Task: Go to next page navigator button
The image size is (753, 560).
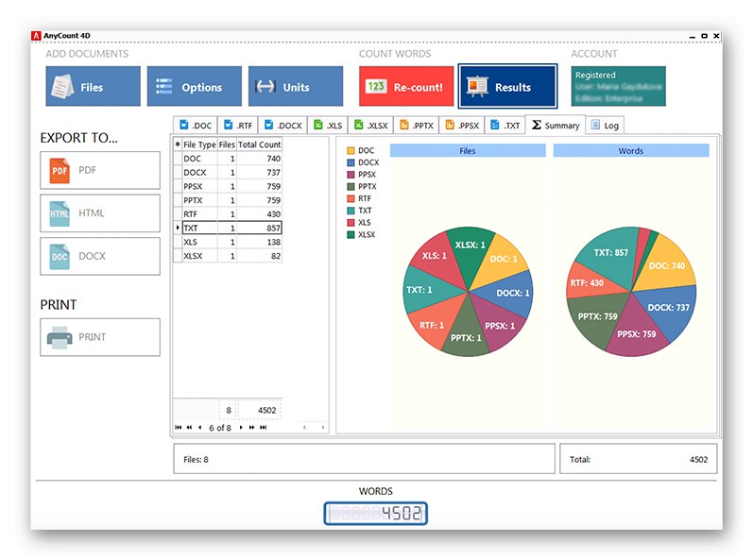Action: click(x=251, y=427)
